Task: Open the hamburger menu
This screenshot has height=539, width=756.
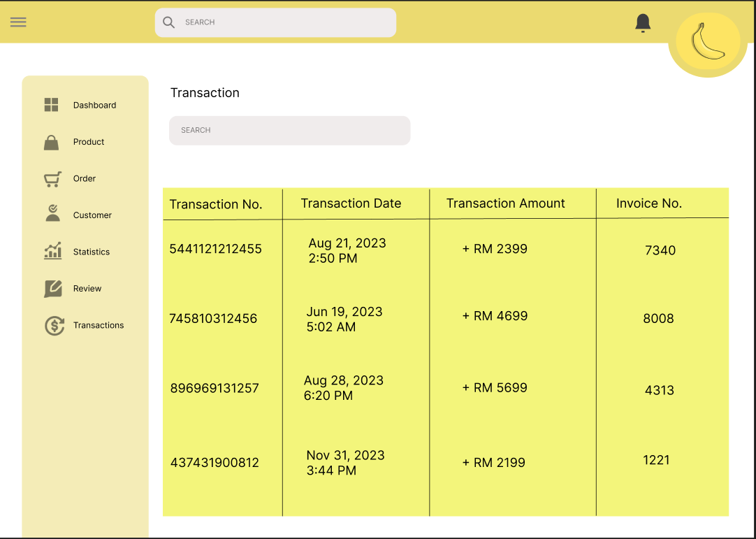Action: coord(18,22)
